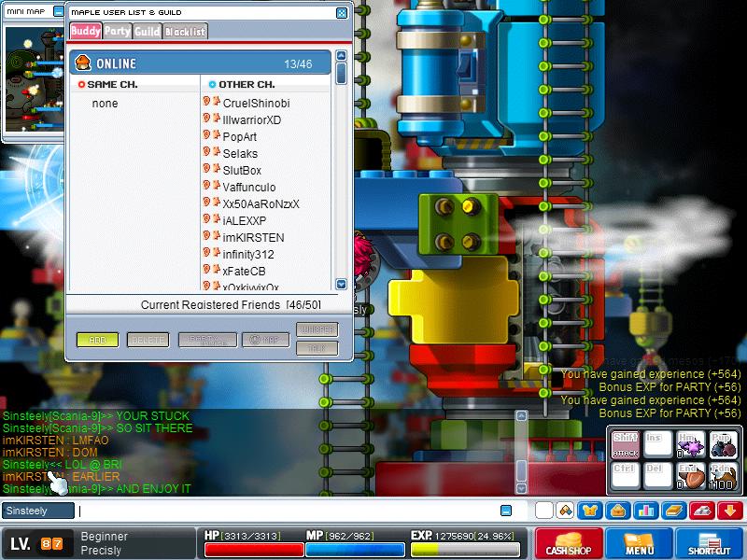Image resolution: width=747 pixels, height=560 pixels.
Task: Click the buddy list scroll-down arrow
Action: tap(341, 285)
